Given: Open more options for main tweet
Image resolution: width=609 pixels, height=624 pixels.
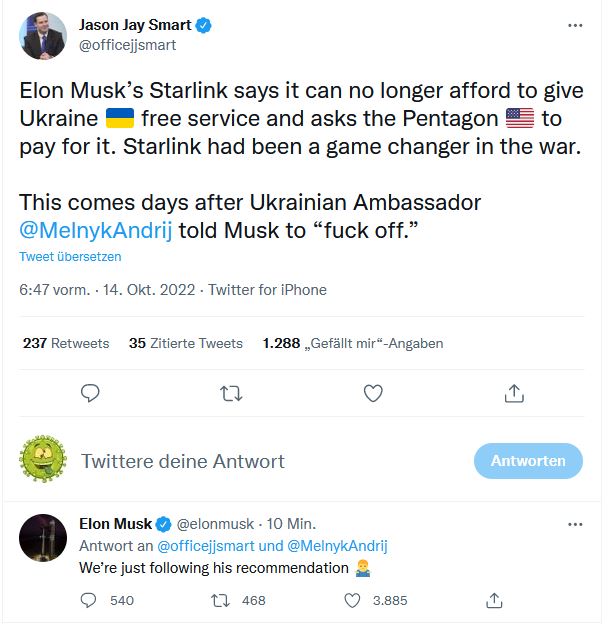Looking at the screenshot, I should click(x=573, y=25).
